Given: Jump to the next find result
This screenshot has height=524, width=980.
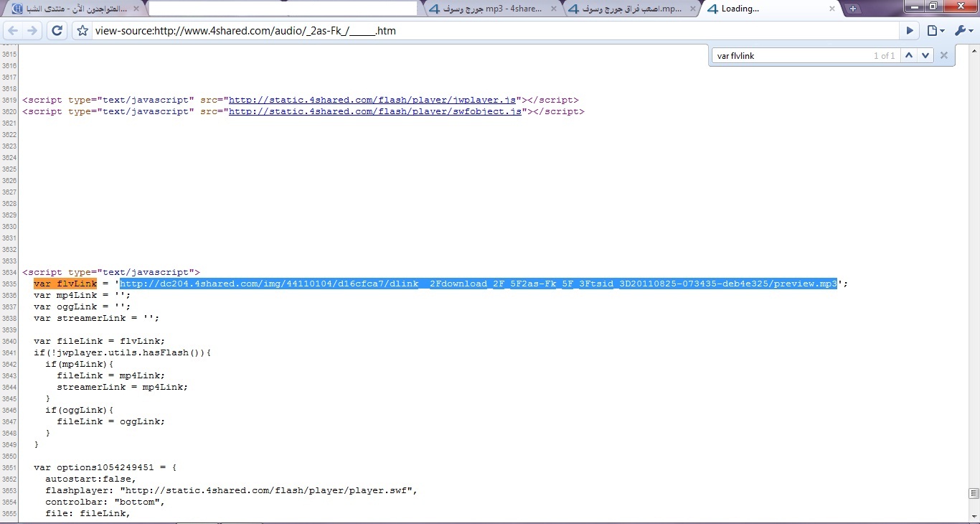Looking at the screenshot, I should tap(925, 55).
